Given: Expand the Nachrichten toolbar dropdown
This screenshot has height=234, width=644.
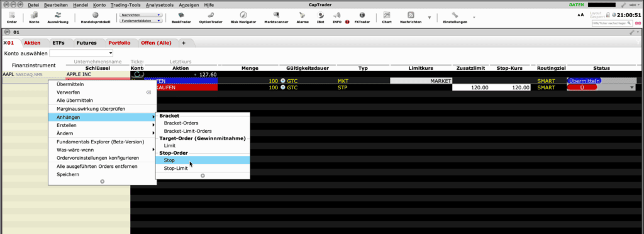Looking at the screenshot, I should [x=140, y=14].
